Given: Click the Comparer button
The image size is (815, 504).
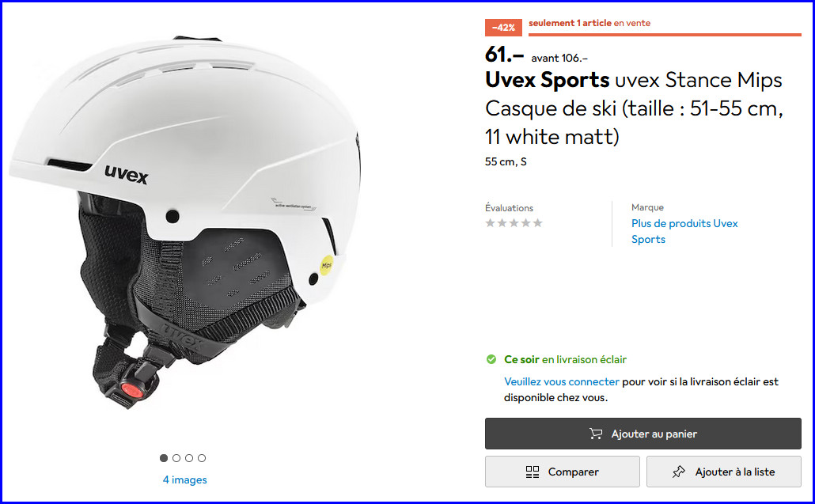Looking at the screenshot, I should coord(563,472).
